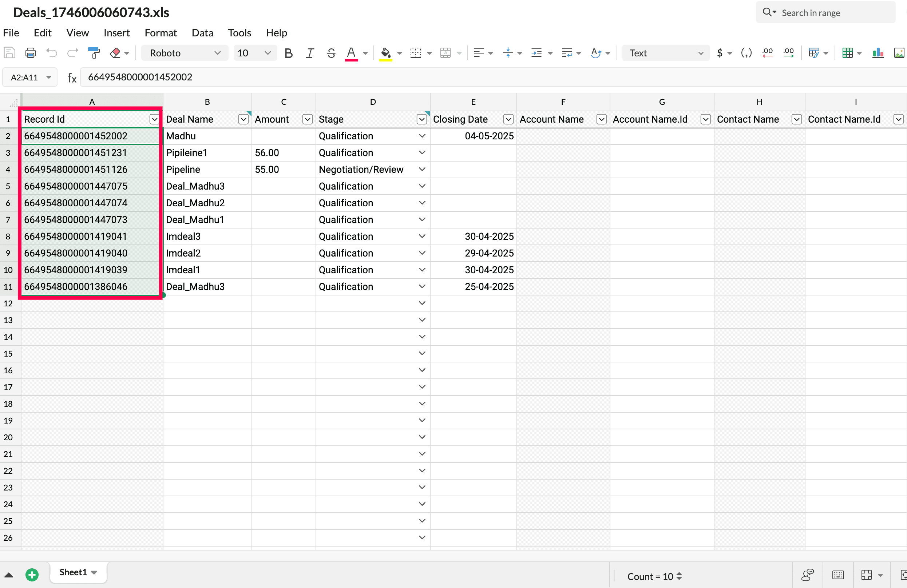
Task: Toggle the Record Id column filter button
Action: (x=154, y=119)
